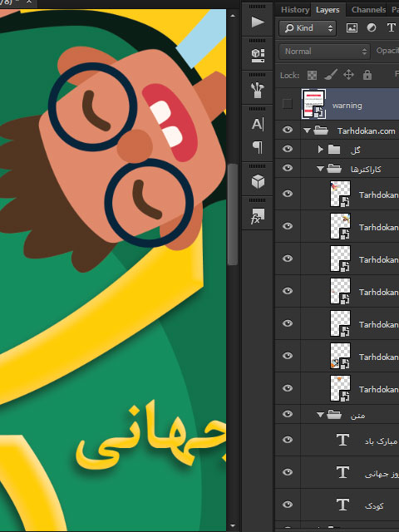Screen dimensions: 399x532
Task: Open the 3D cube panel icon
Action: 258,181
